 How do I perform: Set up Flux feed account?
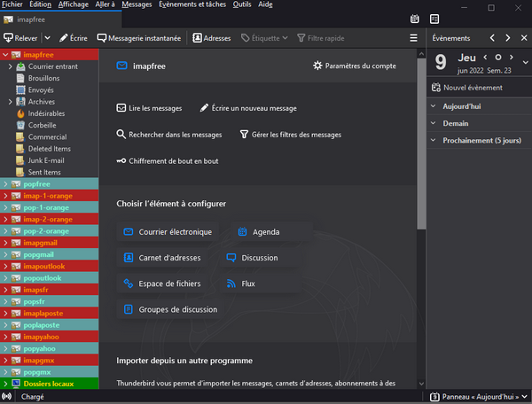tap(260, 284)
